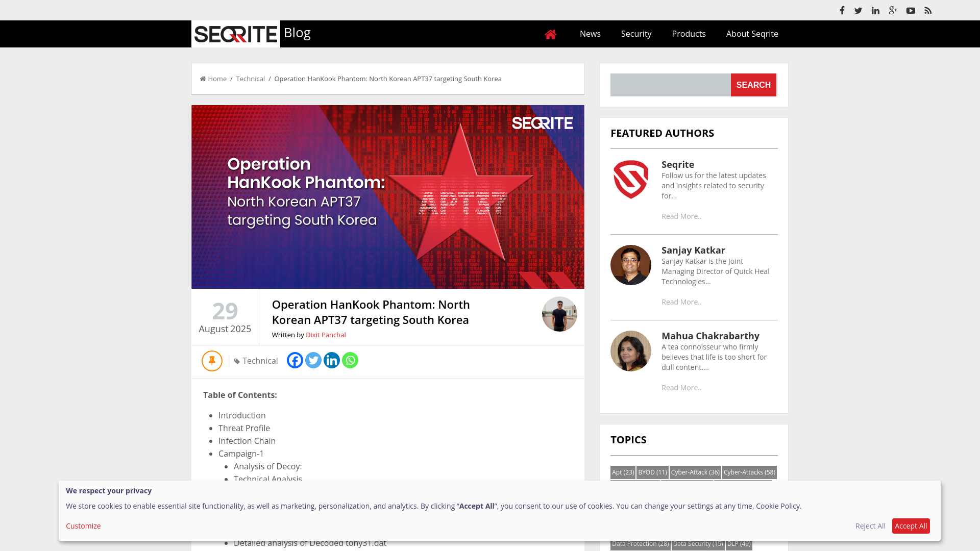Read More under Seqrite author
The image size is (980, 551).
681,216
